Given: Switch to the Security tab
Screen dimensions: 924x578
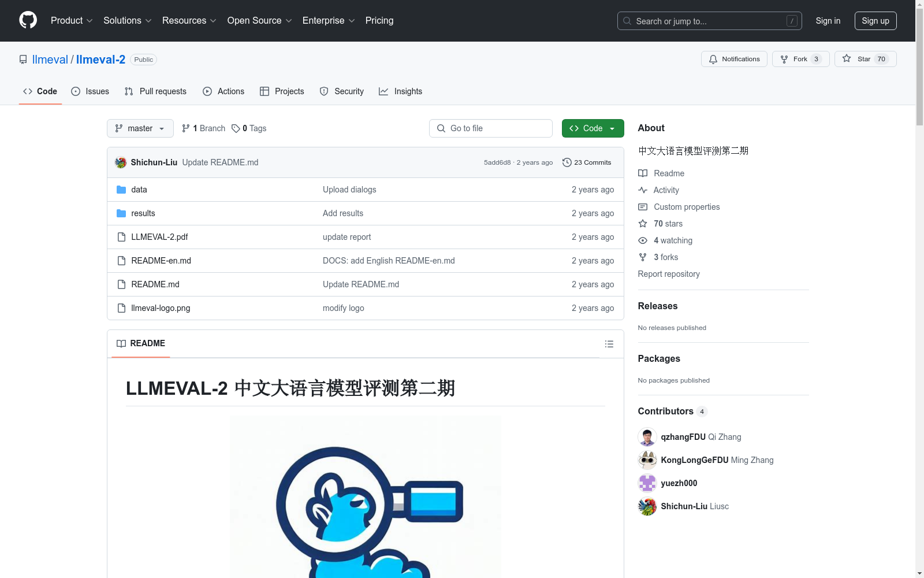Looking at the screenshot, I should coord(342,91).
